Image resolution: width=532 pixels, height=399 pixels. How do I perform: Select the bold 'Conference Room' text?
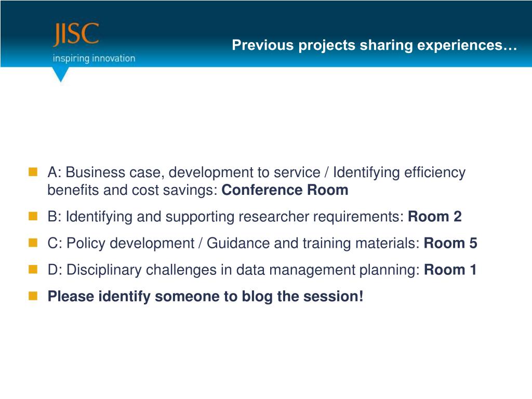285,190
